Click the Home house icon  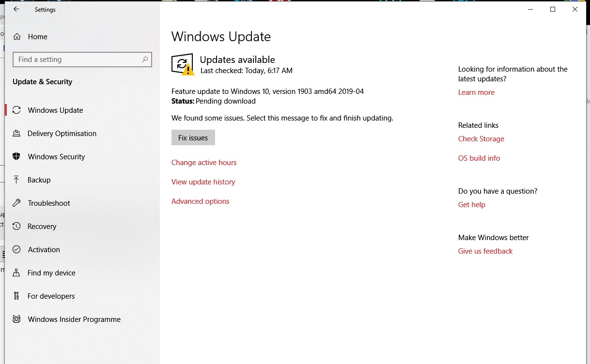pyautogui.click(x=17, y=37)
